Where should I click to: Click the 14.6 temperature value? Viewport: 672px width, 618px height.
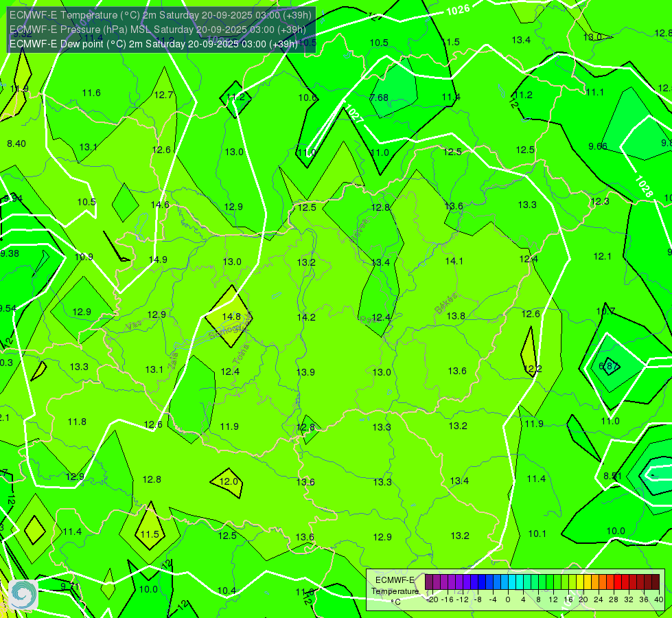pos(160,205)
